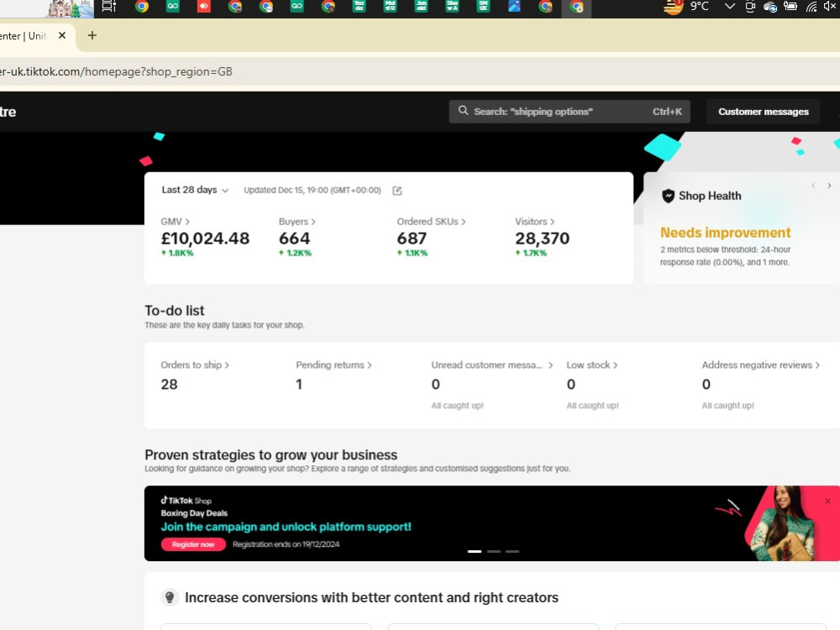Check the battery status tray icon

(x=790, y=7)
